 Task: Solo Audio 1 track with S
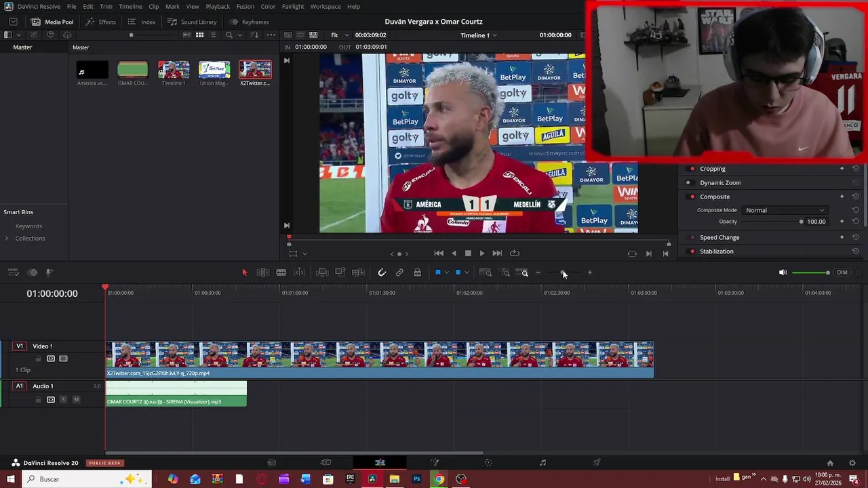(x=64, y=400)
